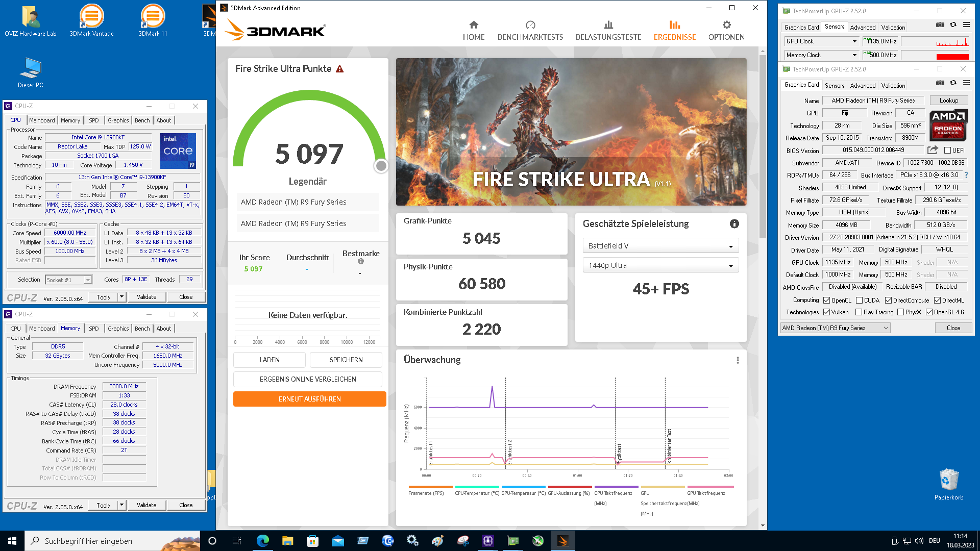Open the Memory Clock sensor dropdown in GPU-Z
980x551 pixels.
(x=821, y=55)
